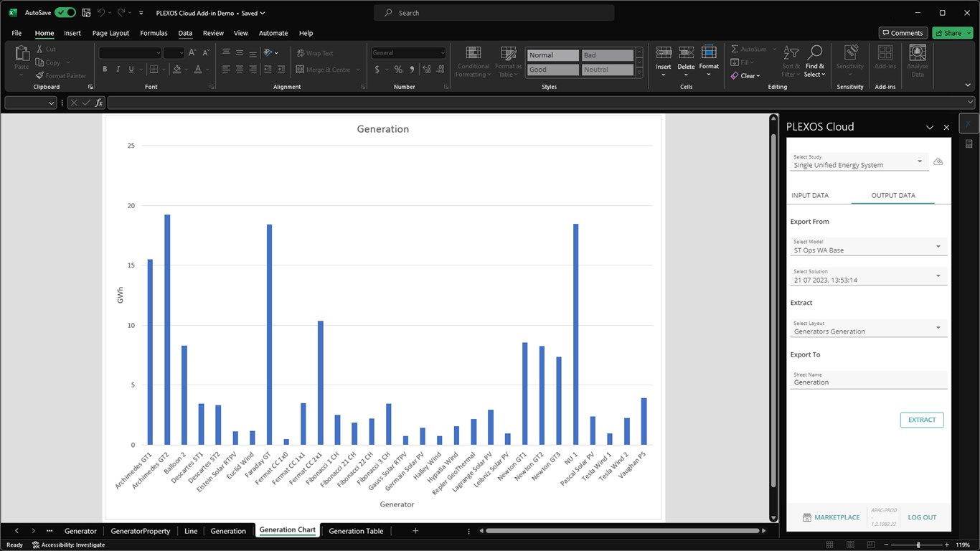Open the Comments button

903,33
